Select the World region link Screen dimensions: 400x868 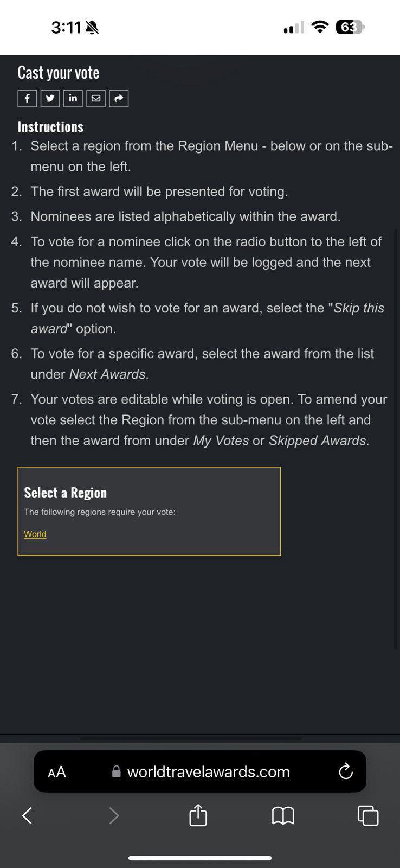[35, 534]
